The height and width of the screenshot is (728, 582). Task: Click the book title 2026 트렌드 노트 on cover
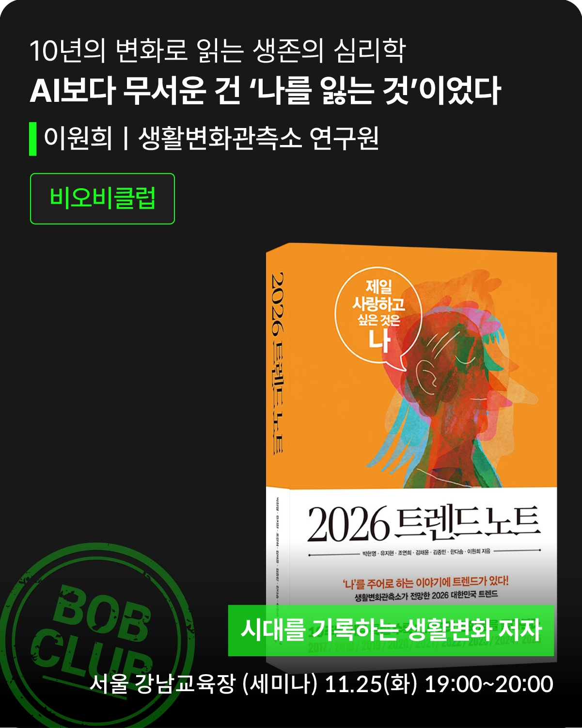pyautogui.click(x=424, y=523)
